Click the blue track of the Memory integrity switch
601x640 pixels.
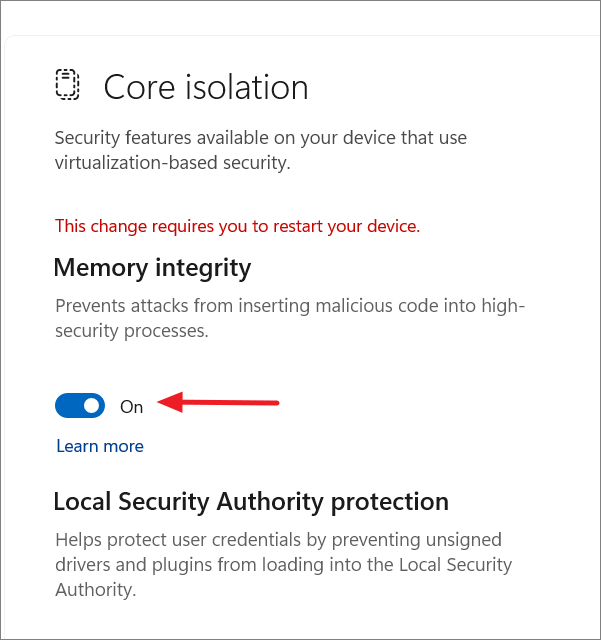point(68,405)
